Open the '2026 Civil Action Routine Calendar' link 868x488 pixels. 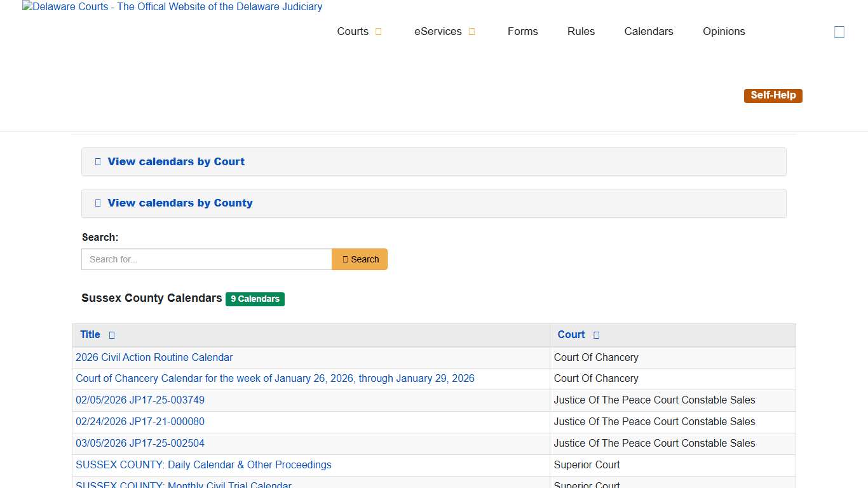click(154, 357)
